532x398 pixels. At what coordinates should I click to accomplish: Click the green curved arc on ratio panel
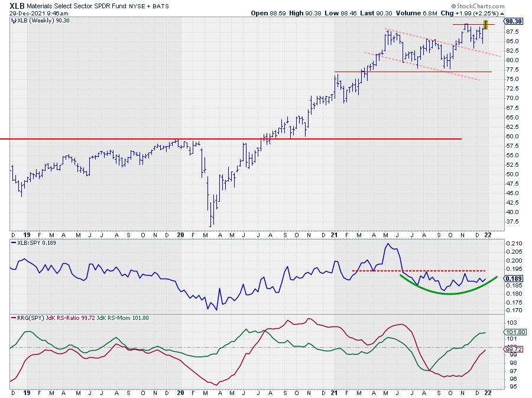point(449,293)
